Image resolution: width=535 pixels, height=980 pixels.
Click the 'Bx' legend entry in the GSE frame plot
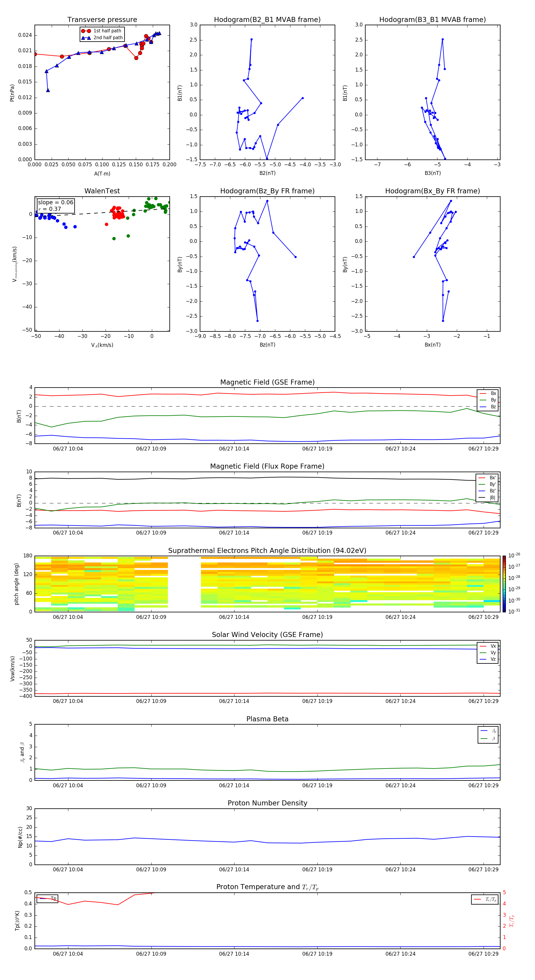[488, 393]
